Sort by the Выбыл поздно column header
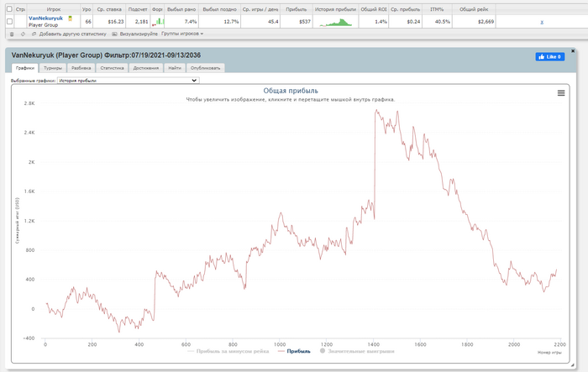This screenshot has height=372, width=588. (x=220, y=9)
